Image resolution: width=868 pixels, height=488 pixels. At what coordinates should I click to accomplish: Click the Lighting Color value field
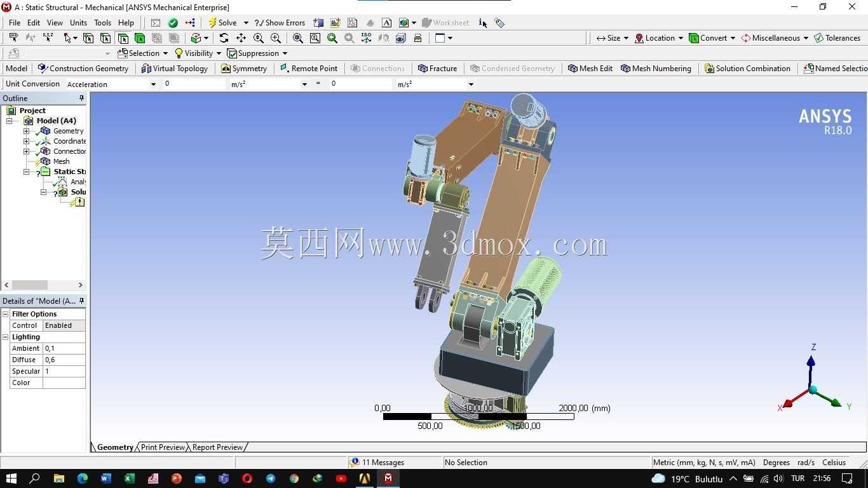tap(64, 383)
